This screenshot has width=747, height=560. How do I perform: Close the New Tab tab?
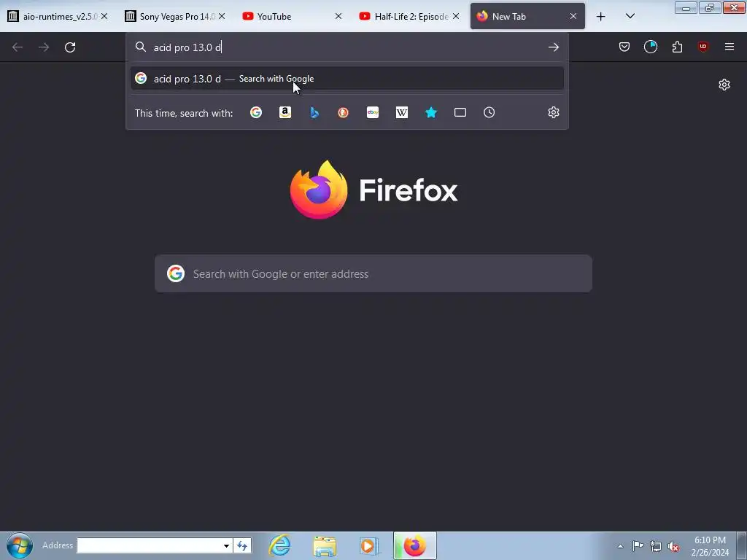pyautogui.click(x=573, y=16)
